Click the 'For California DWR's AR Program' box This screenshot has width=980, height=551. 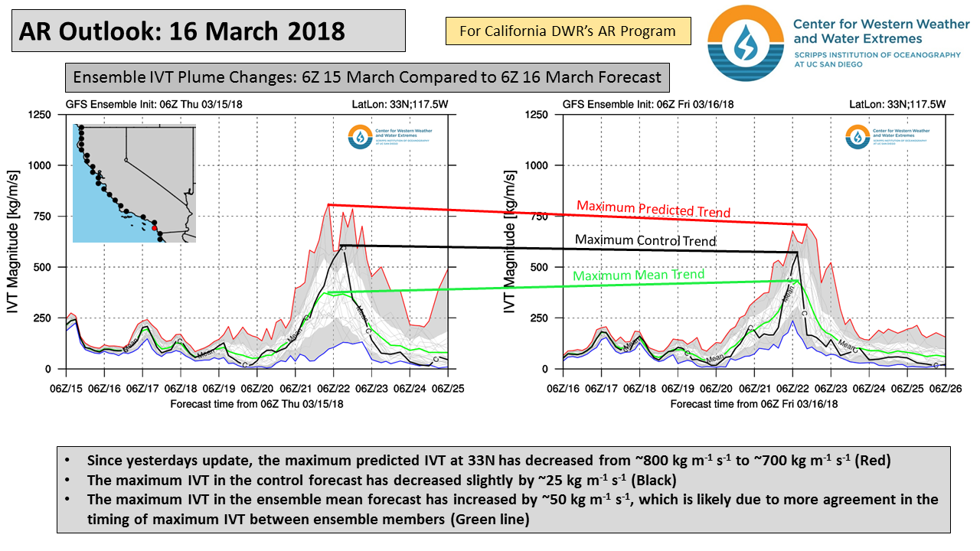point(567,31)
